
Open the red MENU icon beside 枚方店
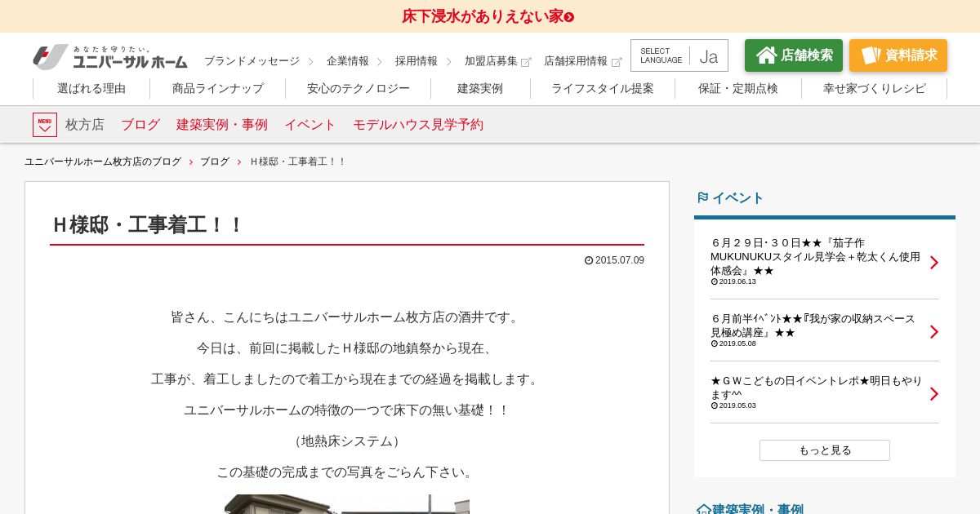tap(45, 125)
